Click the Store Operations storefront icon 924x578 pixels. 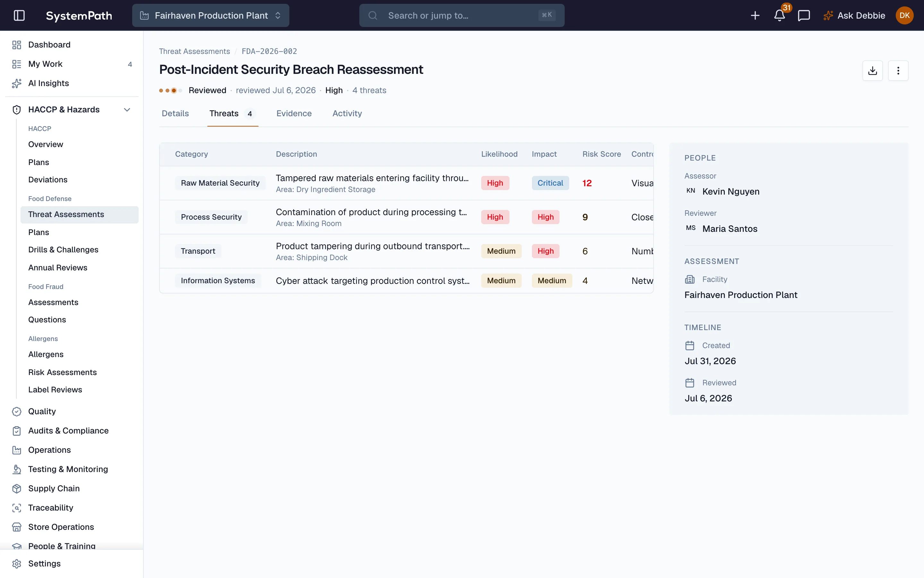(17, 527)
